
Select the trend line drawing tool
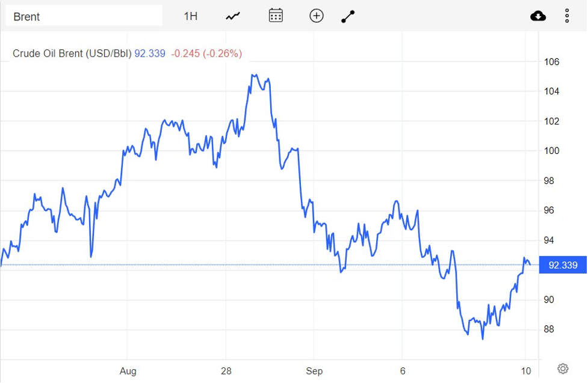click(x=348, y=16)
